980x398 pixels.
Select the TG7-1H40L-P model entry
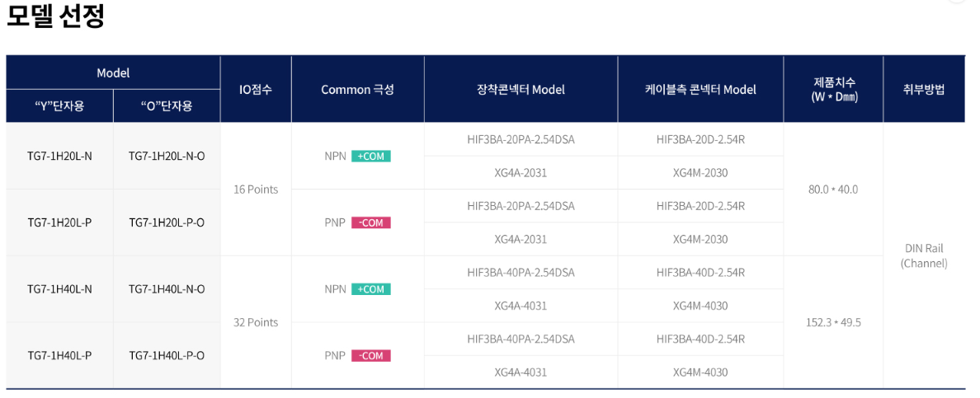[59, 356]
